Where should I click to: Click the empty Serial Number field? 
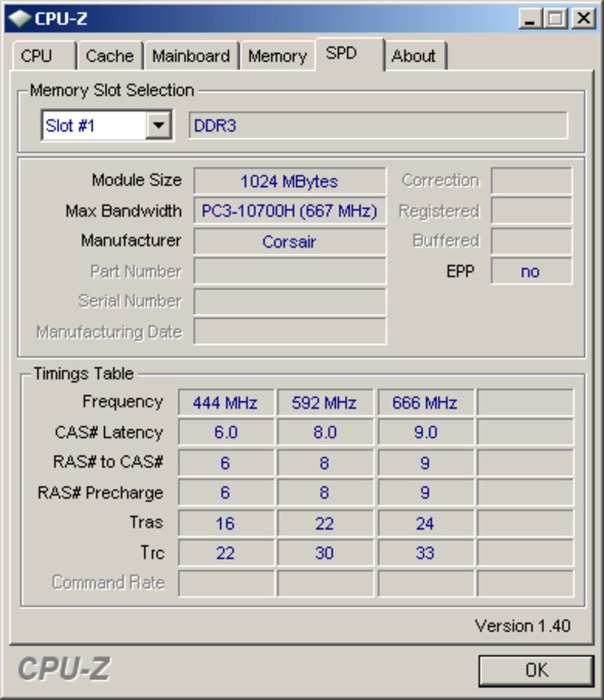point(289,301)
